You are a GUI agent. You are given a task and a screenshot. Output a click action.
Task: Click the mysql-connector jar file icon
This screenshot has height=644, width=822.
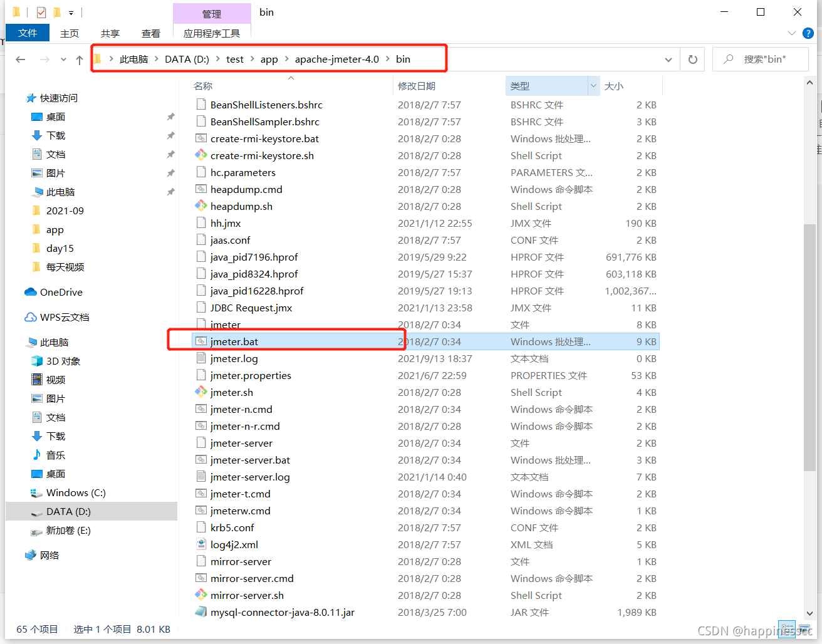200,612
